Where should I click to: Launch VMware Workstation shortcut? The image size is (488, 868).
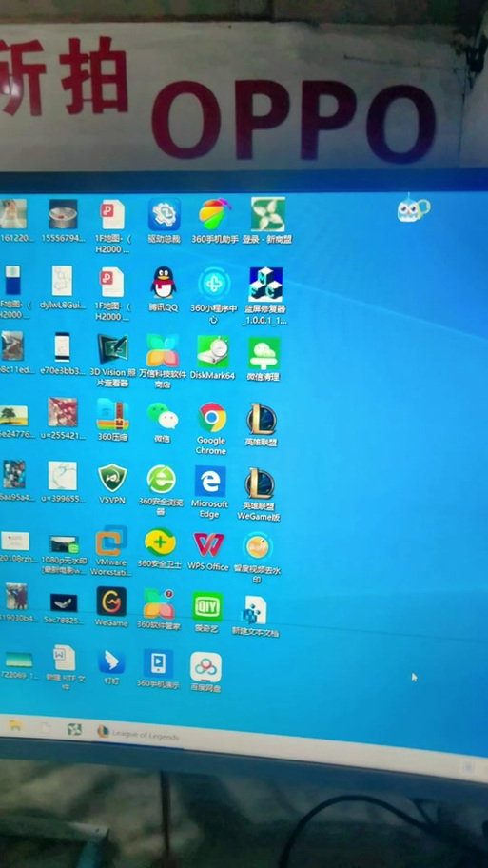click(111, 551)
